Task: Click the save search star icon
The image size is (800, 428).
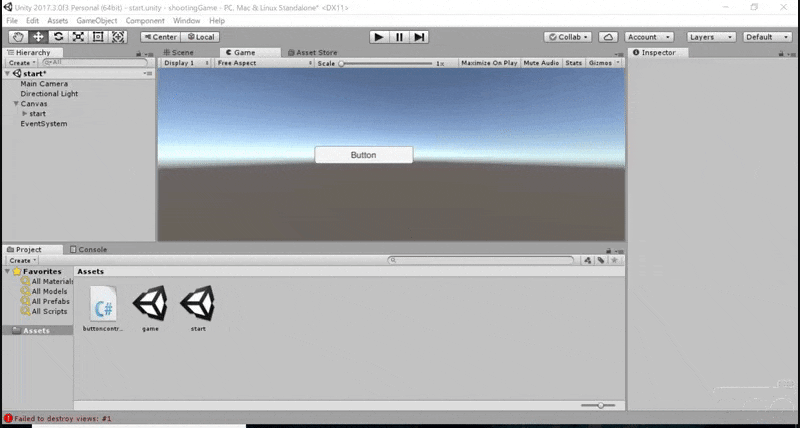Action: pos(614,260)
